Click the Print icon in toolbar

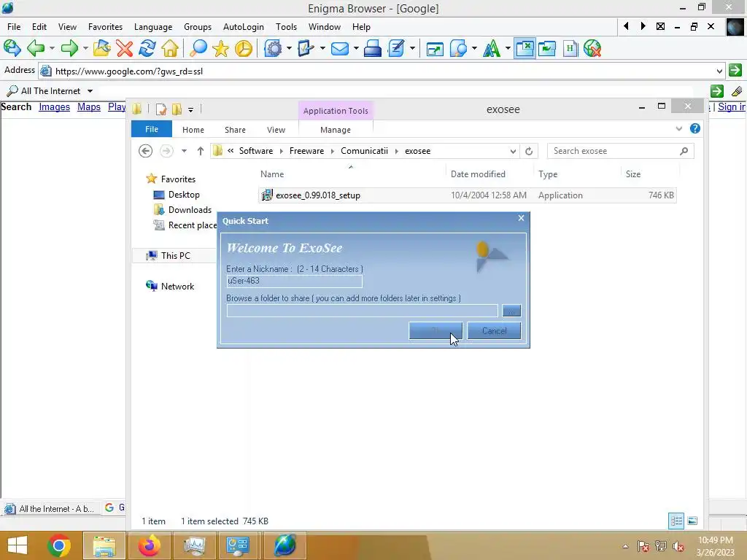[x=373, y=48]
